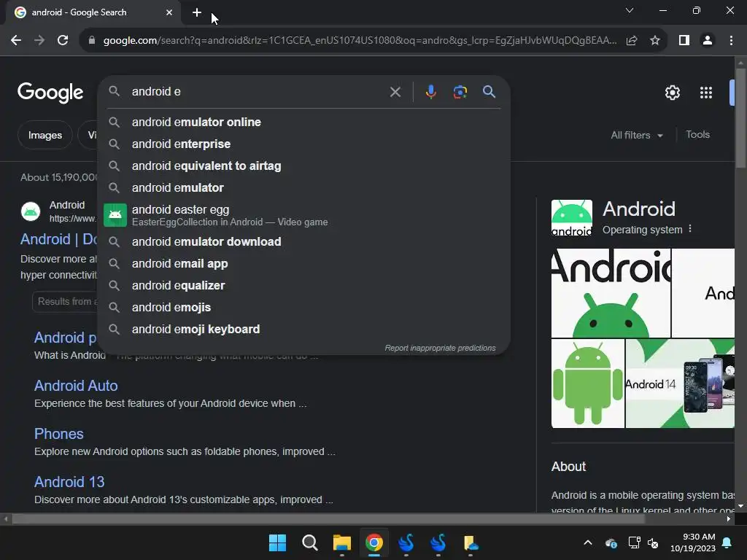
Task: Click the address bar URL
Action: (360, 41)
